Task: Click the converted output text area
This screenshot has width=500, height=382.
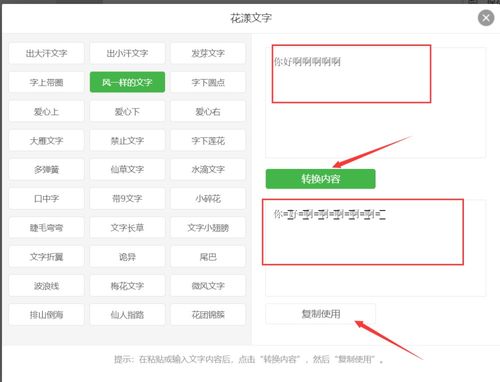Action: tap(375, 248)
